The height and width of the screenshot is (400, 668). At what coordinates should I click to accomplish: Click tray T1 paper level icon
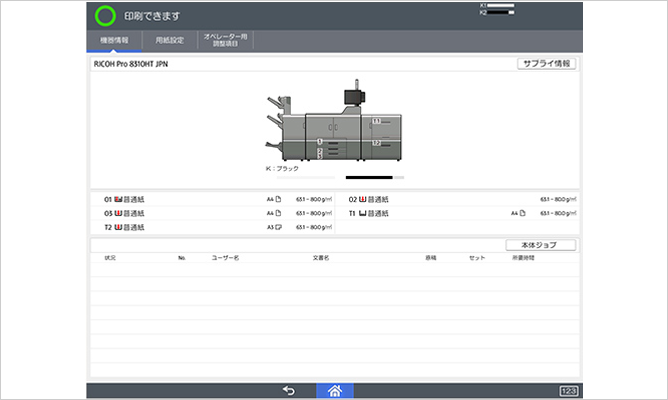(x=364, y=213)
